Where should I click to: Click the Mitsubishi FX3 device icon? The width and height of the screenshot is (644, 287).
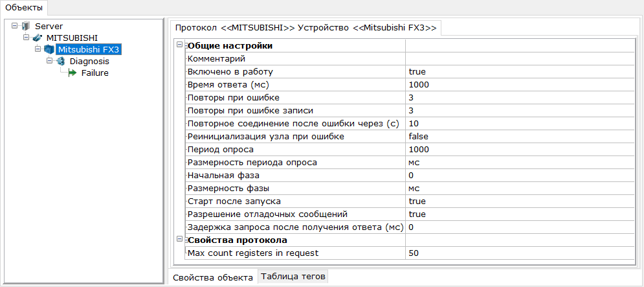pos(49,50)
